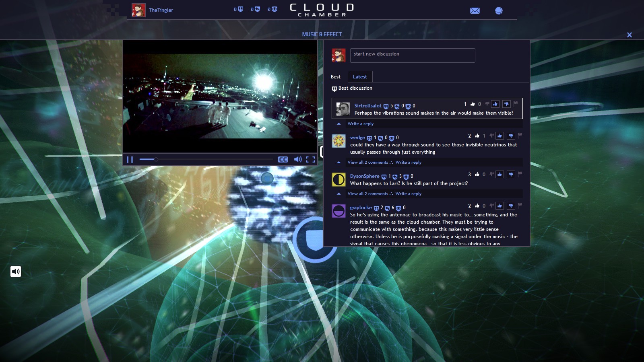Select the Best tab
This screenshot has width=644, height=362.
(x=336, y=77)
